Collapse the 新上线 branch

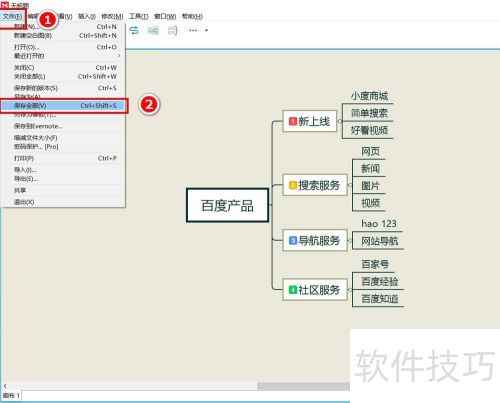pos(340,121)
